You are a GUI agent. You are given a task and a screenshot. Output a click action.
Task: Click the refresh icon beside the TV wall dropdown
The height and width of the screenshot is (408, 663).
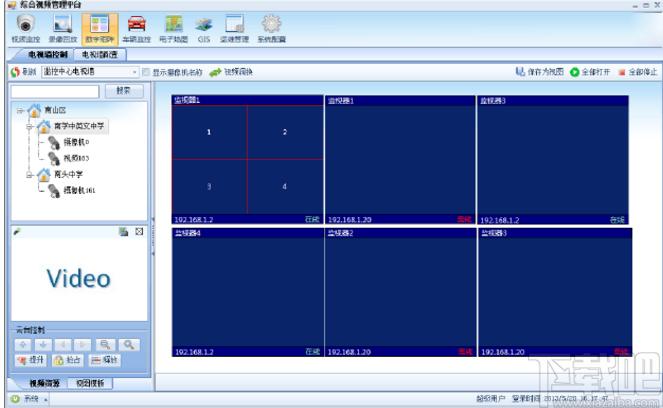[16, 72]
